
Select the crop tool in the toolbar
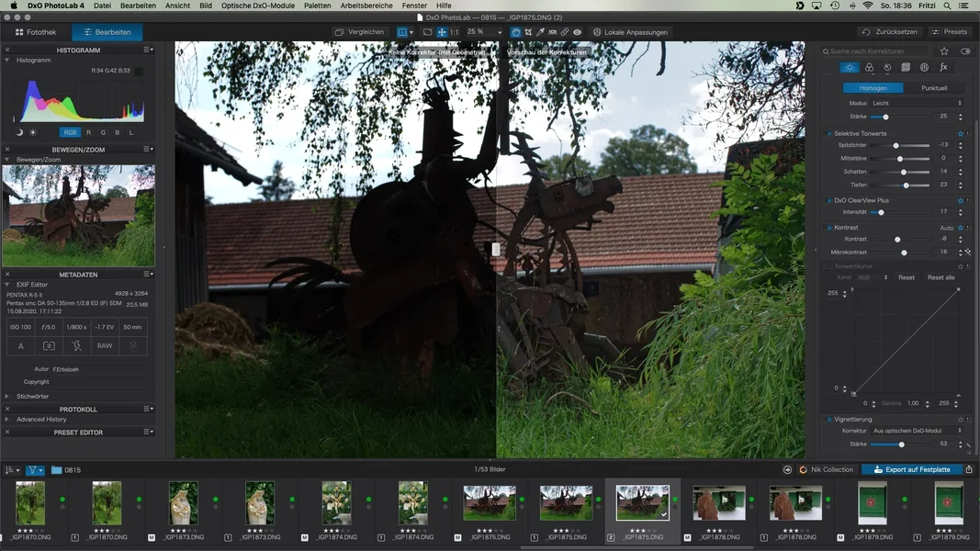pos(528,32)
